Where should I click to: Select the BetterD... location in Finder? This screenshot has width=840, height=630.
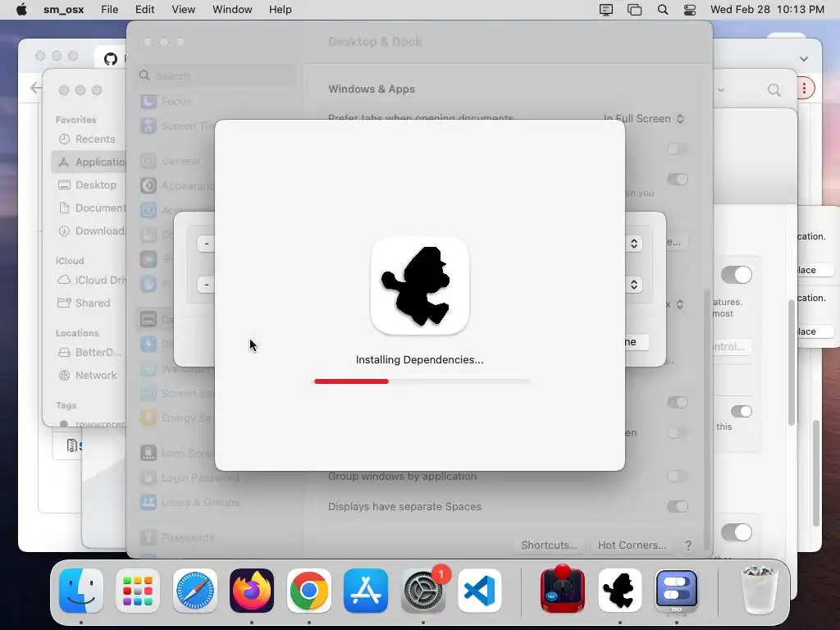[89, 352]
